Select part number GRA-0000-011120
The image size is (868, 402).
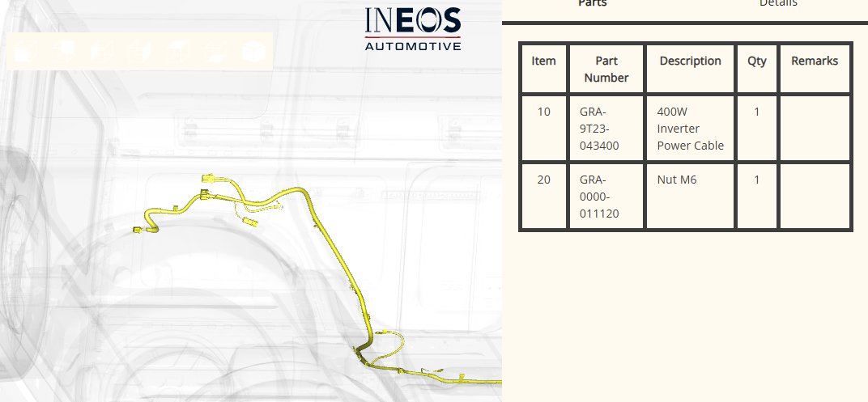tap(600, 197)
